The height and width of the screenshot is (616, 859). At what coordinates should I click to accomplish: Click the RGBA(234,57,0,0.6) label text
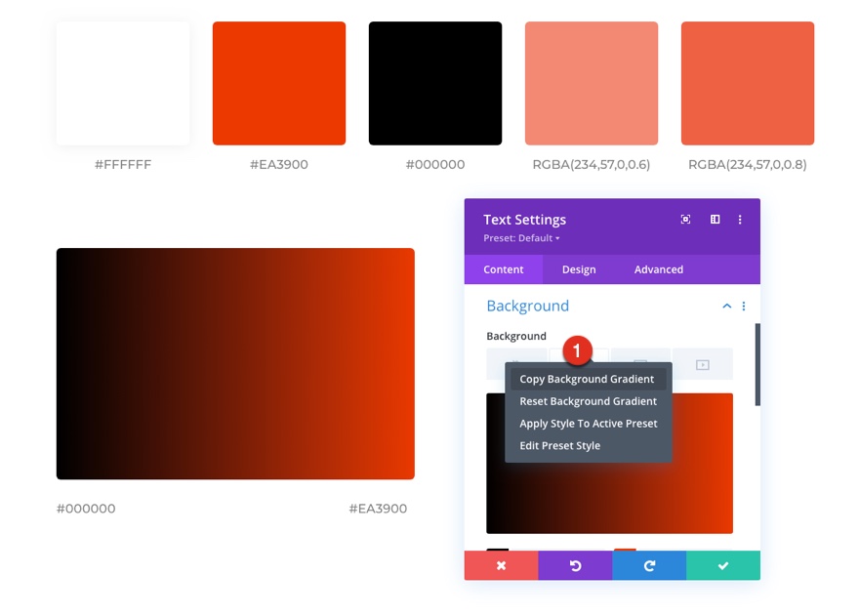click(592, 164)
